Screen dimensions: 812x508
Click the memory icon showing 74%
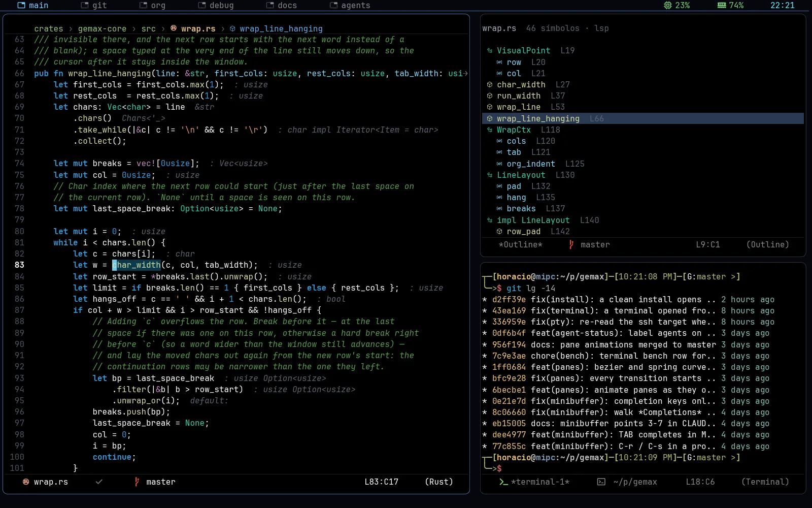pyautogui.click(x=722, y=6)
